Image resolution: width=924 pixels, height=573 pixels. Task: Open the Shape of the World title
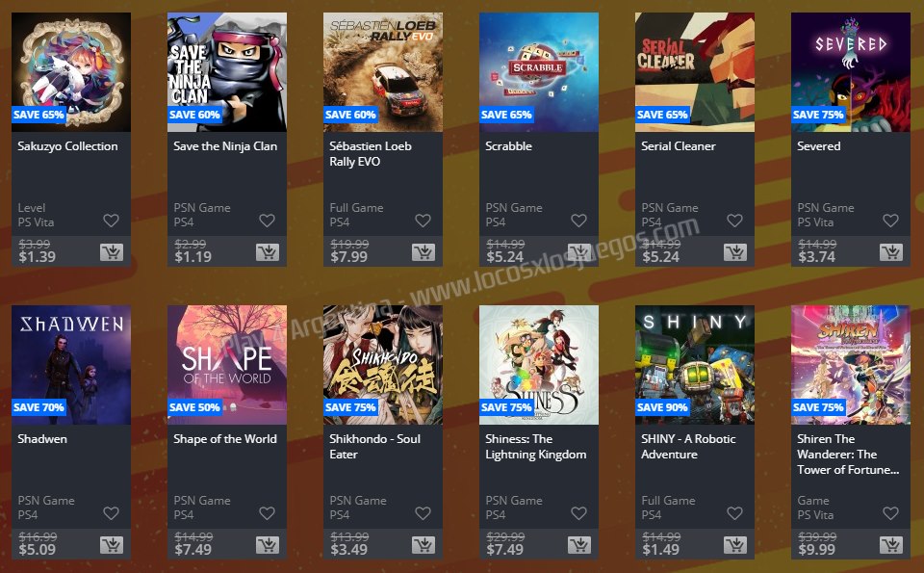(225, 438)
